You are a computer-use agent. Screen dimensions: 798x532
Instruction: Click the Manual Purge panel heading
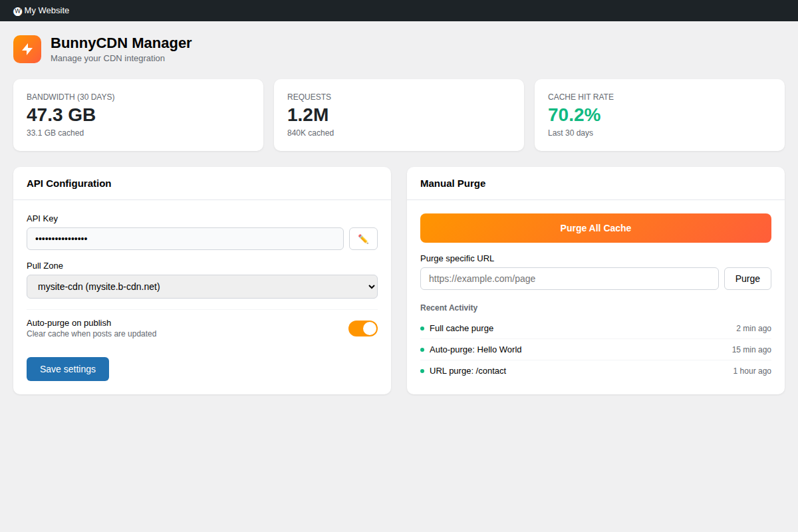pyautogui.click(x=453, y=184)
